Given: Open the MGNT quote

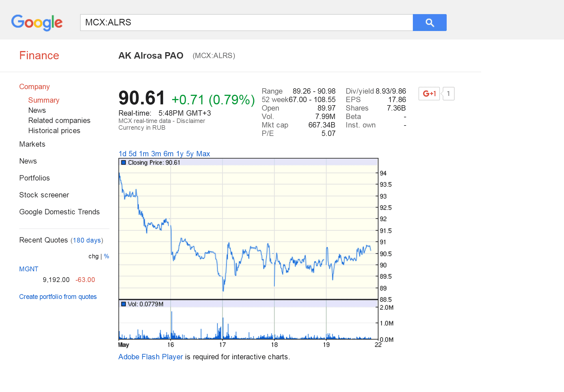Looking at the screenshot, I should pyautogui.click(x=28, y=269).
